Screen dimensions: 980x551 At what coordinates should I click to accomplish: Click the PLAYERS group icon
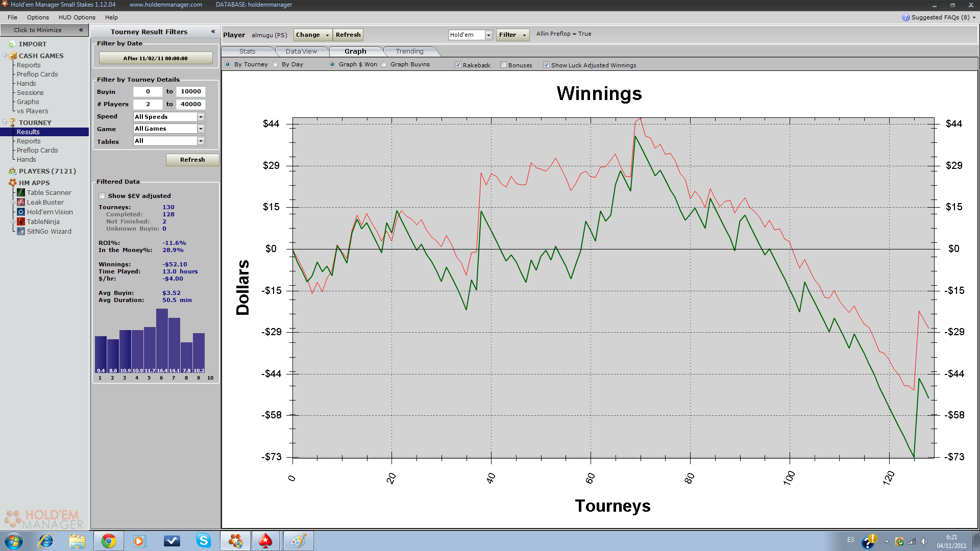pos(13,171)
